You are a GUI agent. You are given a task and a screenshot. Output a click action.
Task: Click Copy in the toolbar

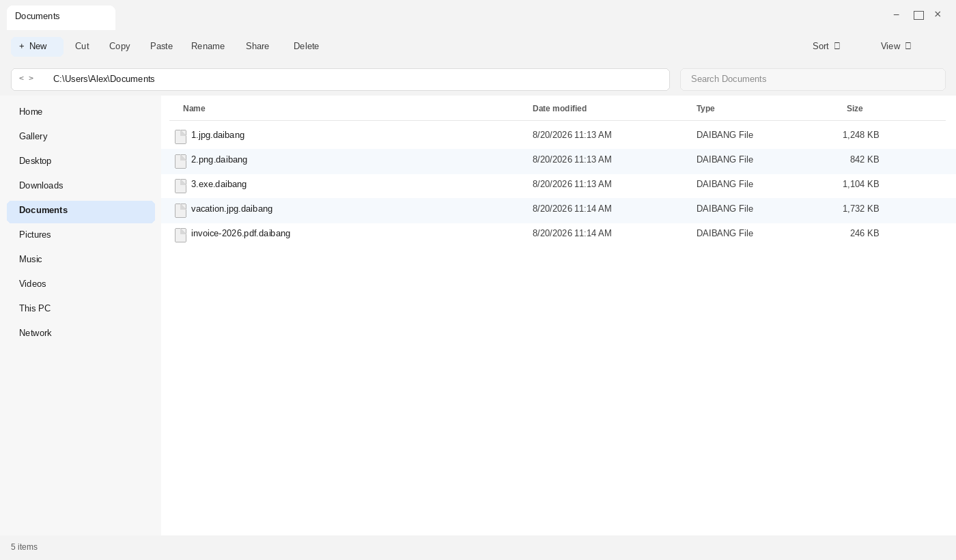[119, 46]
